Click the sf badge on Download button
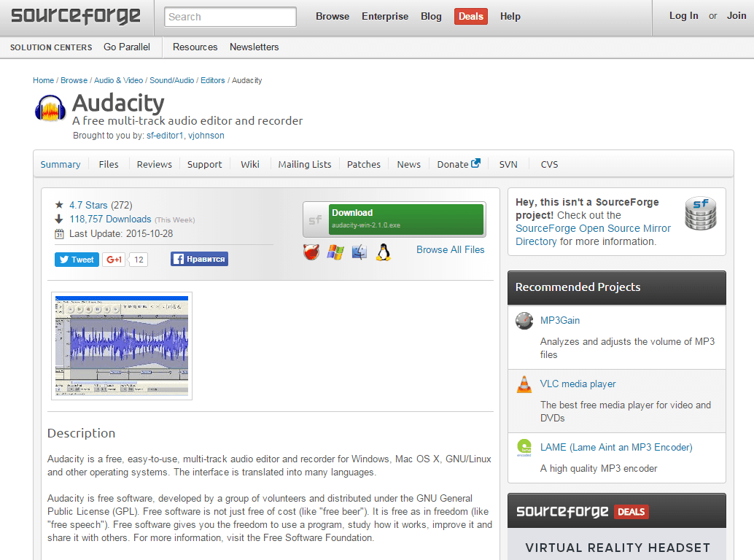The width and height of the screenshot is (754, 560). click(316, 219)
